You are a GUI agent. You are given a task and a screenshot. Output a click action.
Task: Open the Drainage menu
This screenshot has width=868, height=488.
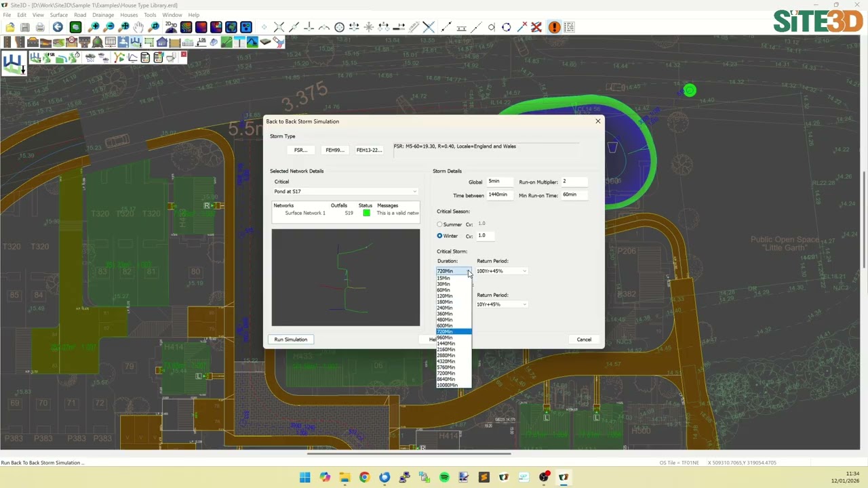pyautogui.click(x=103, y=15)
